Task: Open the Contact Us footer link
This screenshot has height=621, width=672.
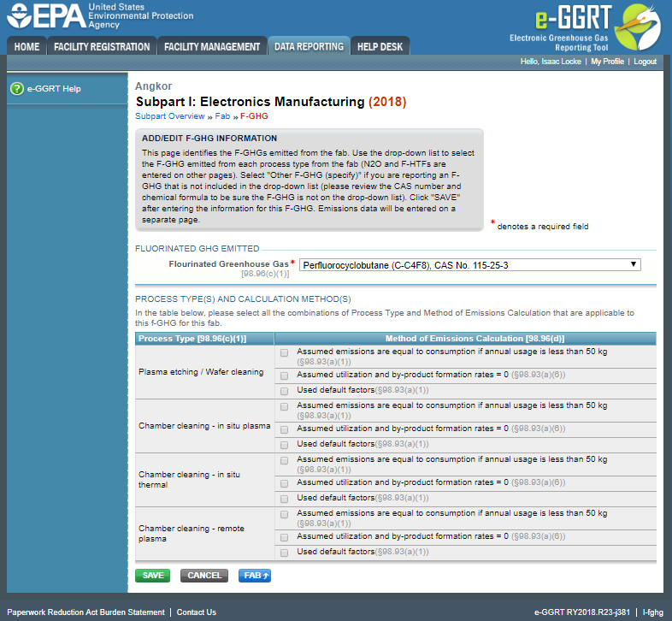Action: 197,612
